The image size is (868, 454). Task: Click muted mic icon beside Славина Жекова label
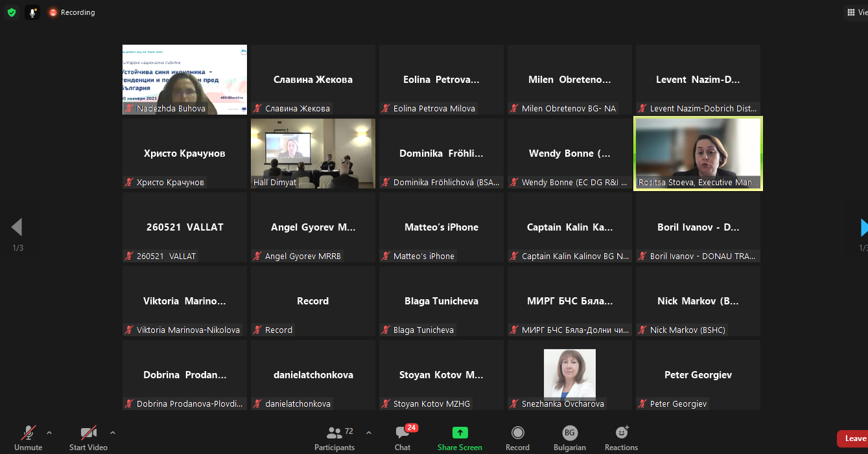point(257,108)
